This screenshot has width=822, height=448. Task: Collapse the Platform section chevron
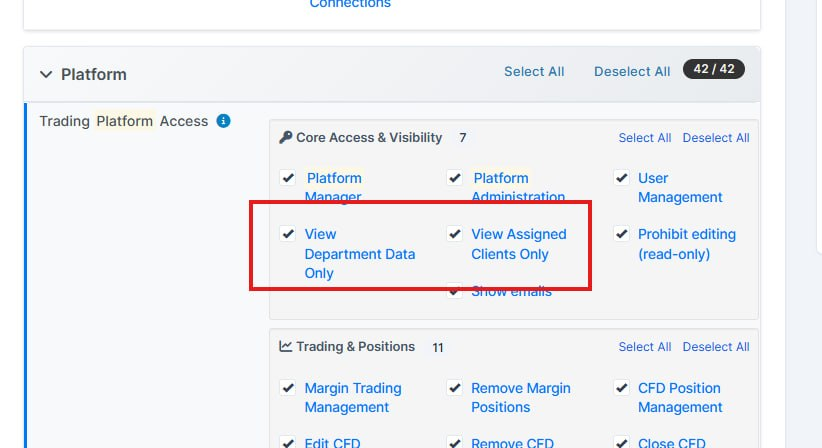point(46,74)
